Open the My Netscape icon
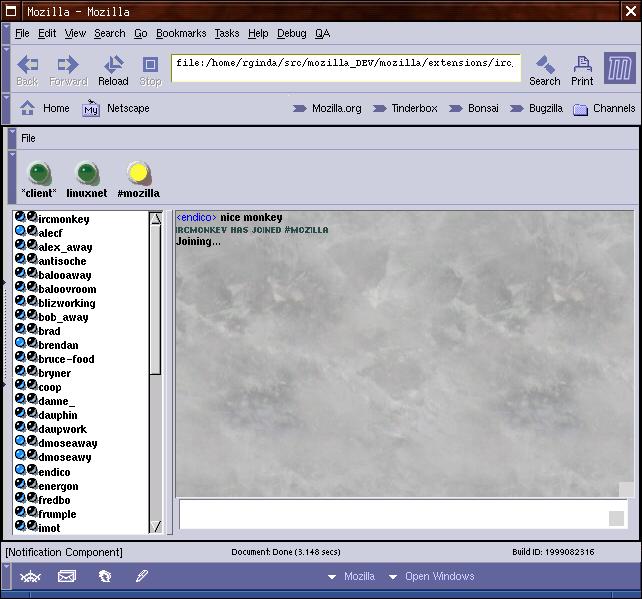 (x=91, y=108)
